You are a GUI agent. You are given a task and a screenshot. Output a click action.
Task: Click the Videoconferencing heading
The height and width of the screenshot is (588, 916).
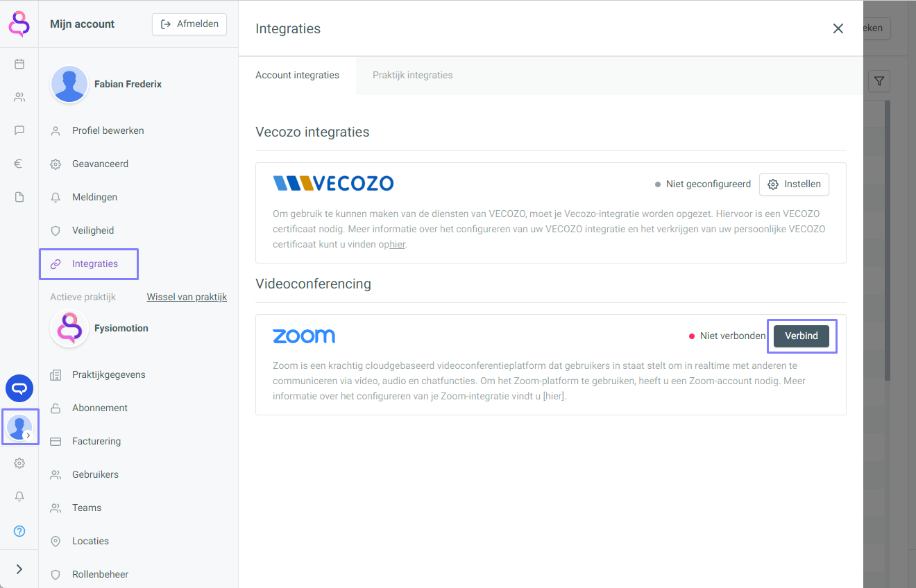coord(313,284)
